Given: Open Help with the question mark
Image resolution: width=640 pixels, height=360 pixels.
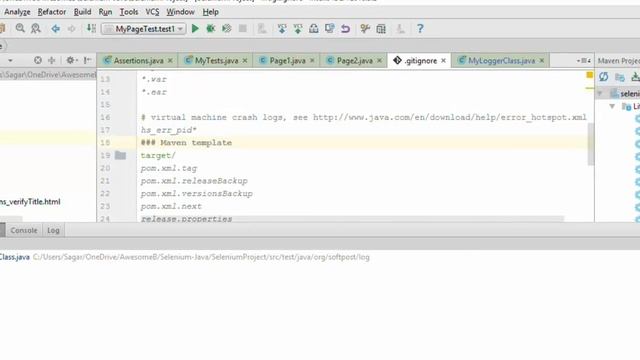Looking at the screenshot, I should point(420,29).
